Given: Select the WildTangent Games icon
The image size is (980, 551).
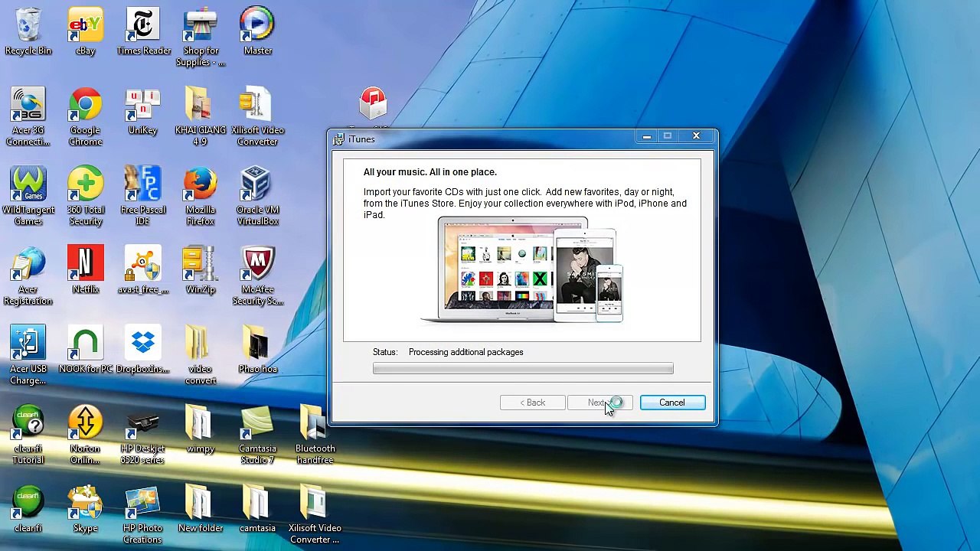Looking at the screenshot, I should (x=28, y=196).
